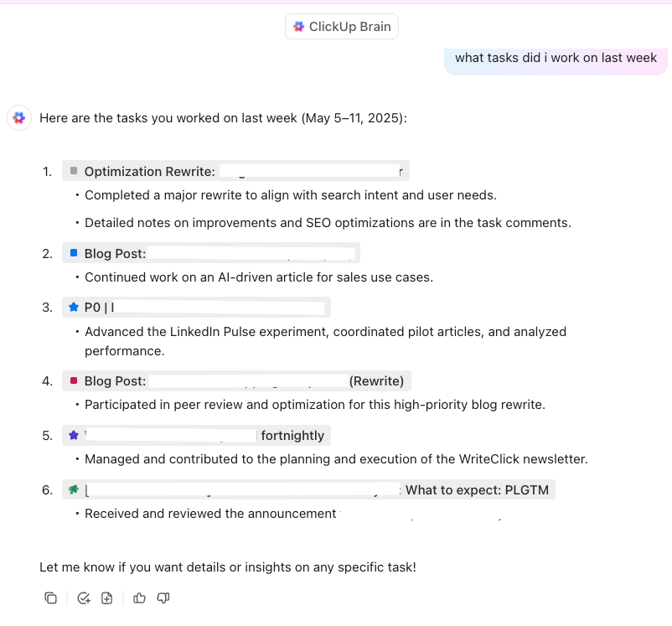The width and height of the screenshot is (672, 626).
Task: Click 'Completed a major rewrite to align' bullet
Action: [x=291, y=195]
